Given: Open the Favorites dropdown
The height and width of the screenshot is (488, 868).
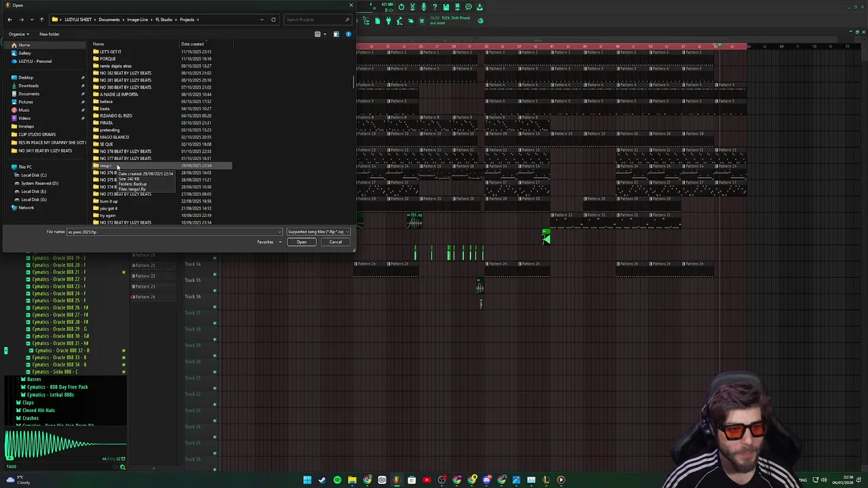Looking at the screenshot, I should click(269, 242).
